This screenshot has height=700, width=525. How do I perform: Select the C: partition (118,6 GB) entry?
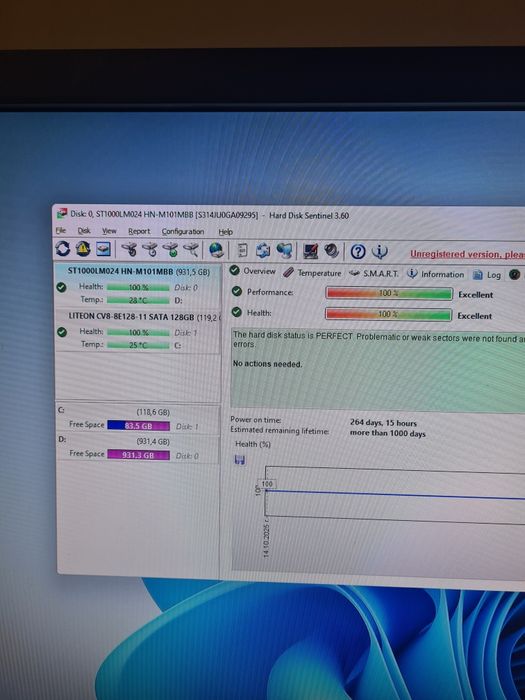138,419
